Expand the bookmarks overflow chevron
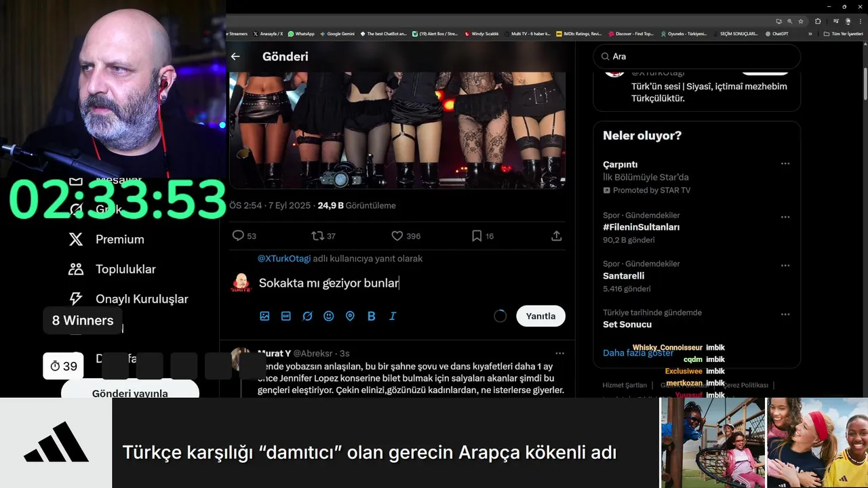 [810, 33]
